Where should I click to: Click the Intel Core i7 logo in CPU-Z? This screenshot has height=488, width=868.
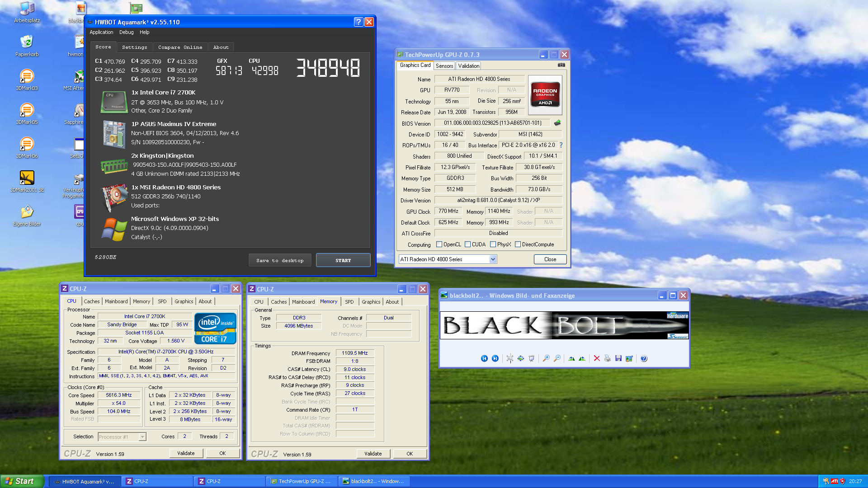click(215, 328)
